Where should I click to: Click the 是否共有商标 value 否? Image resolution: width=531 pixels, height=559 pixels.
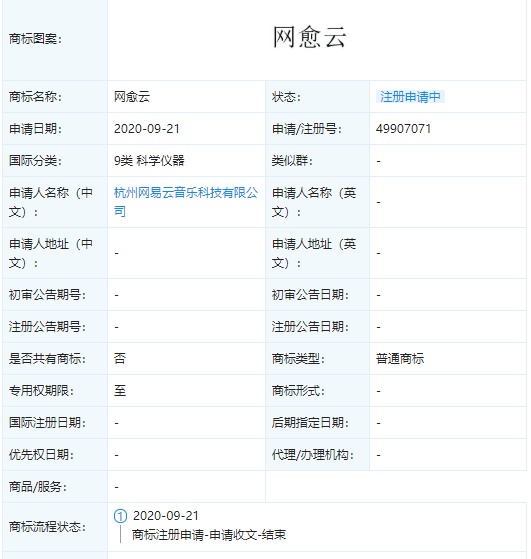[120, 359]
